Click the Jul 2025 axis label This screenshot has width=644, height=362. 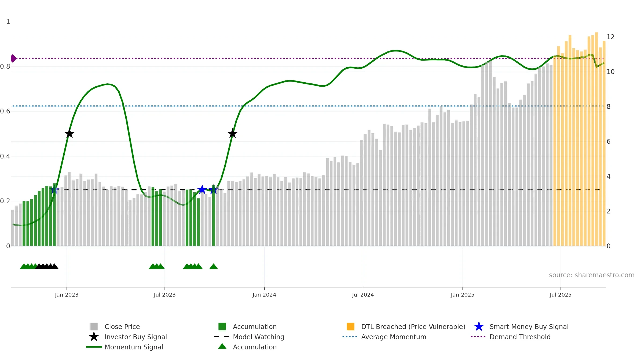pos(561,295)
